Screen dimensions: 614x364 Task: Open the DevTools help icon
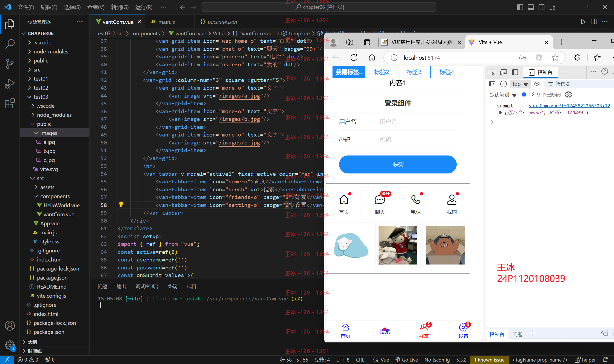[x=605, y=72]
